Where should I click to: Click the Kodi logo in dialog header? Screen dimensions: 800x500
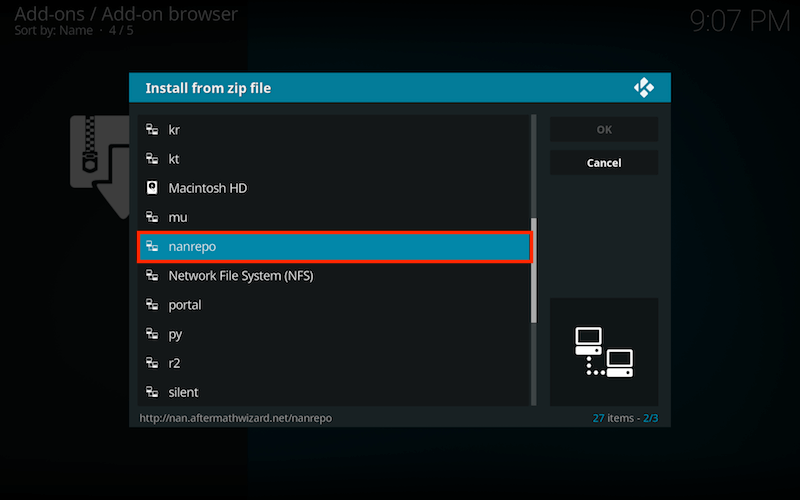tap(644, 88)
